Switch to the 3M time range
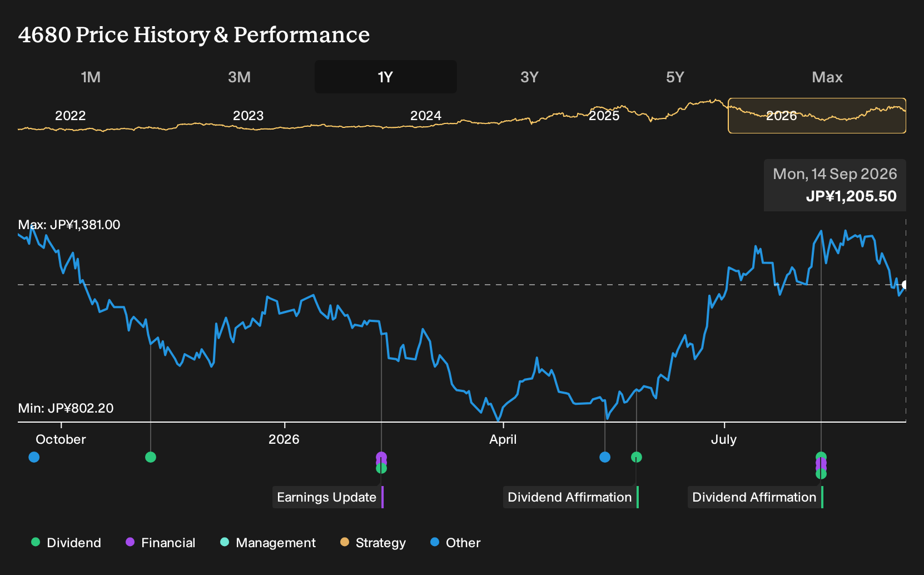Viewport: 924px width, 575px height. [x=239, y=77]
